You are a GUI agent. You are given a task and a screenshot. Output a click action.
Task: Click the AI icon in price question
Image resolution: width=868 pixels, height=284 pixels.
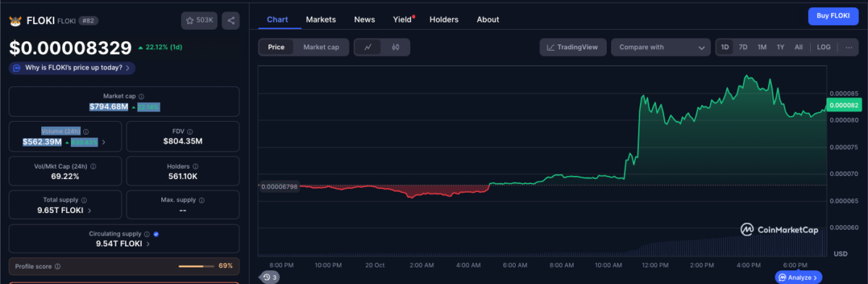click(x=17, y=68)
